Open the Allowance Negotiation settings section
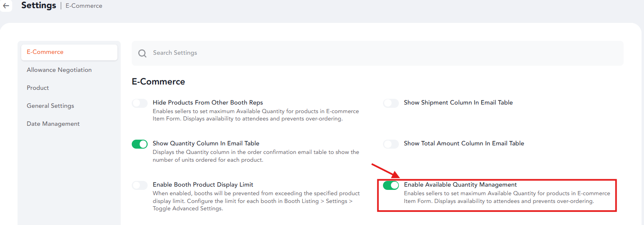 [x=59, y=70]
